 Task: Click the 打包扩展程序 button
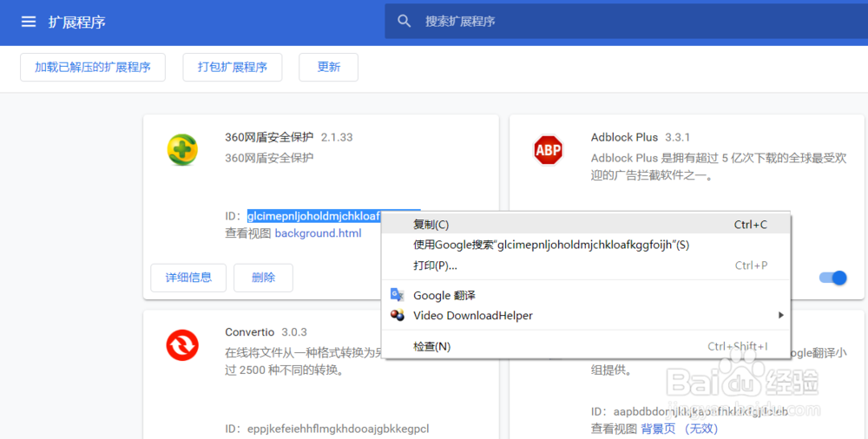233,67
